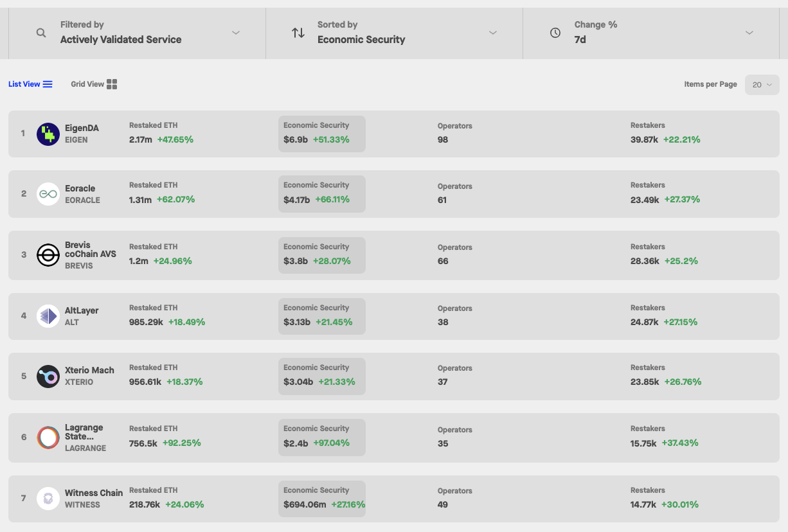Click AltLayer operators count 38

(x=443, y=322)
